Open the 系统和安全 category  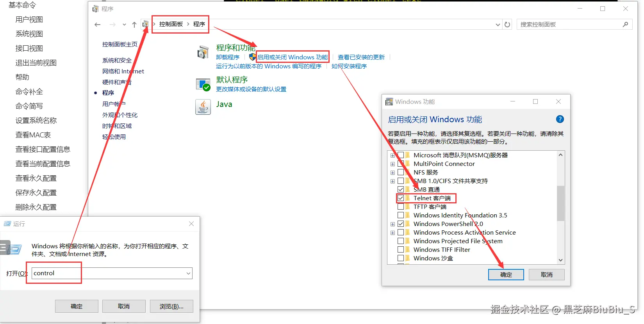tap(117, 61)
